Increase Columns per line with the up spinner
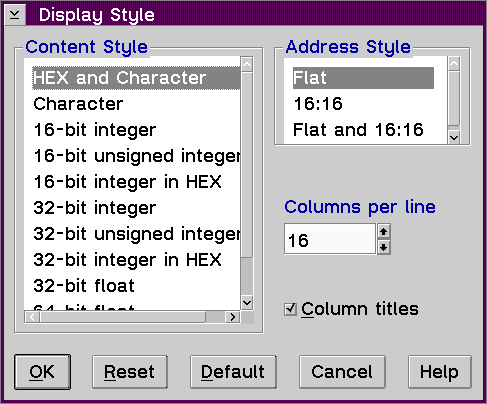 tap(384, 231)
